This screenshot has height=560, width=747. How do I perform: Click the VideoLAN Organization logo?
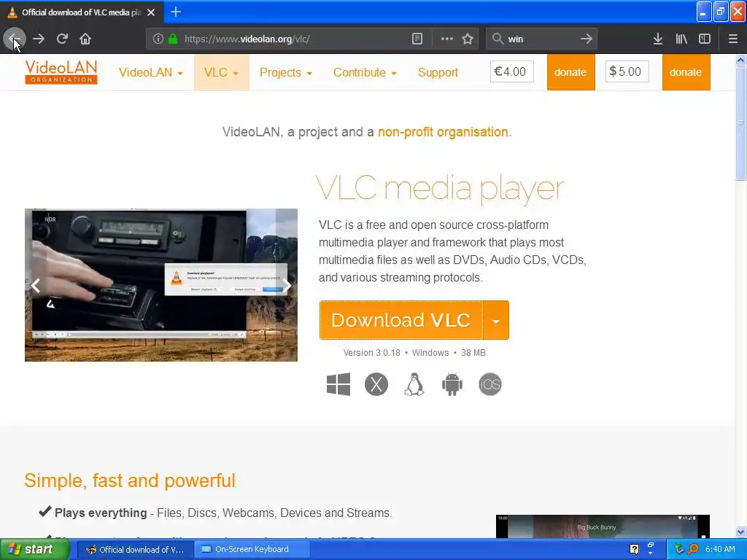pyautogui.click(x=61, y=72)
